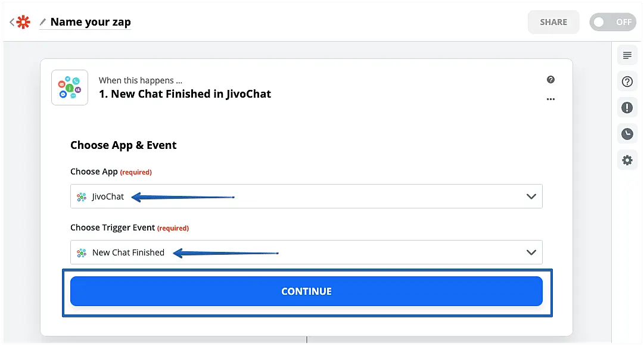Open zap history clock icon
Screen dimensions: 644x346
click(627, 134)
